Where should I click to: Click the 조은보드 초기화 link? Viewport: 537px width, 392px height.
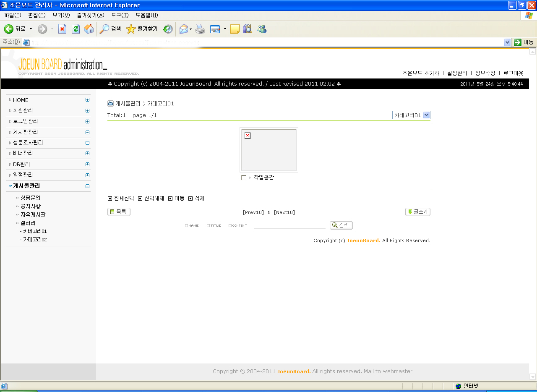coord(421,73)
